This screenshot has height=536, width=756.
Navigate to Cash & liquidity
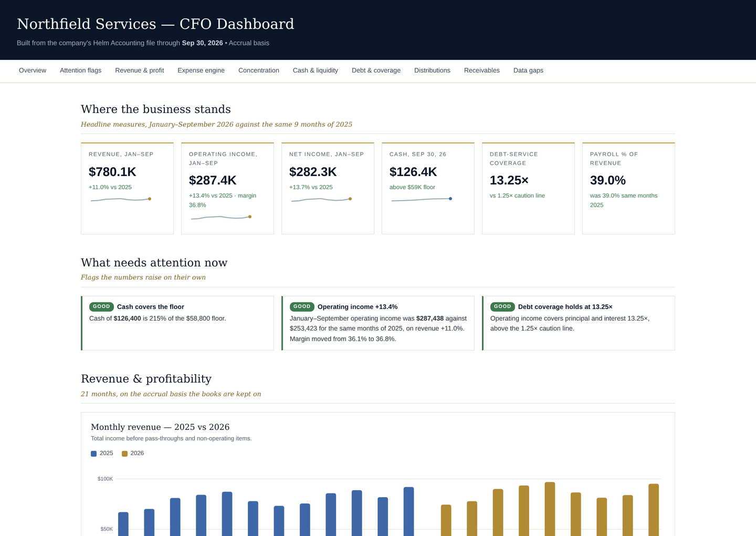click(316, 70)
